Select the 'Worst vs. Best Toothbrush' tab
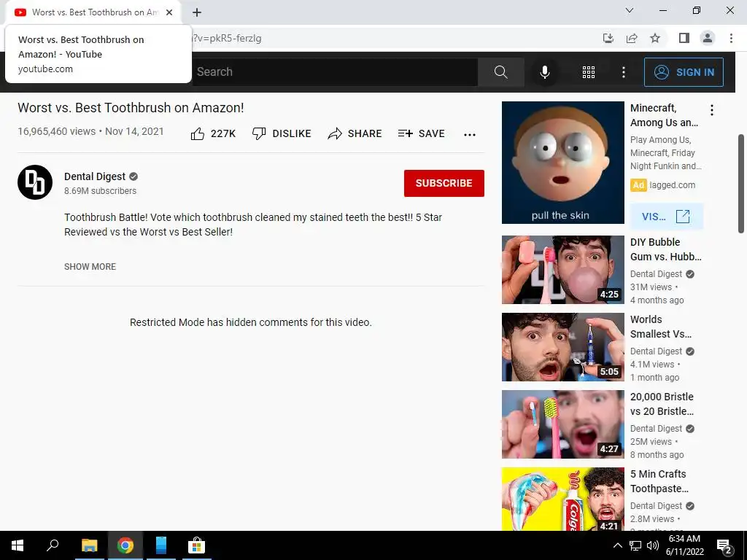747x560 pixels. click(93, 12)
